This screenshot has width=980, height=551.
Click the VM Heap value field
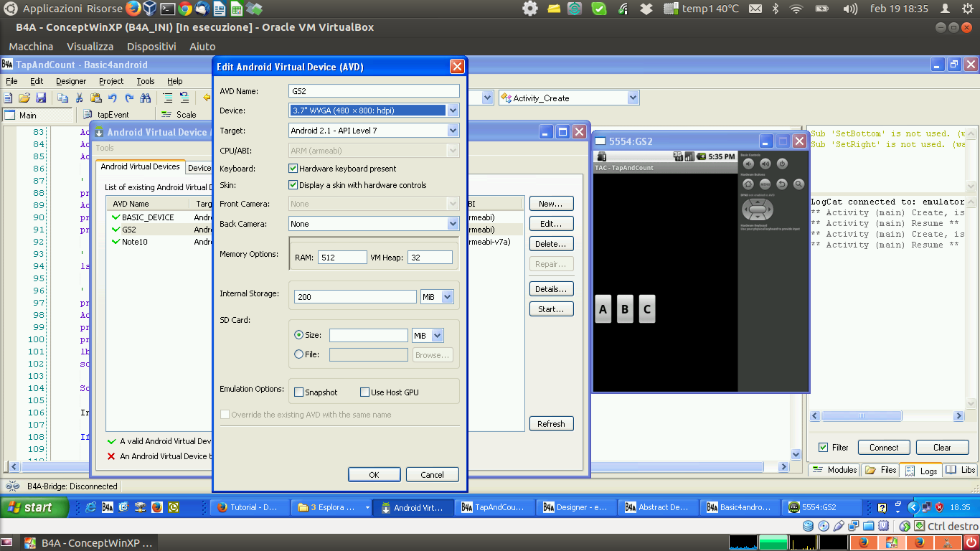coord(430,258)
